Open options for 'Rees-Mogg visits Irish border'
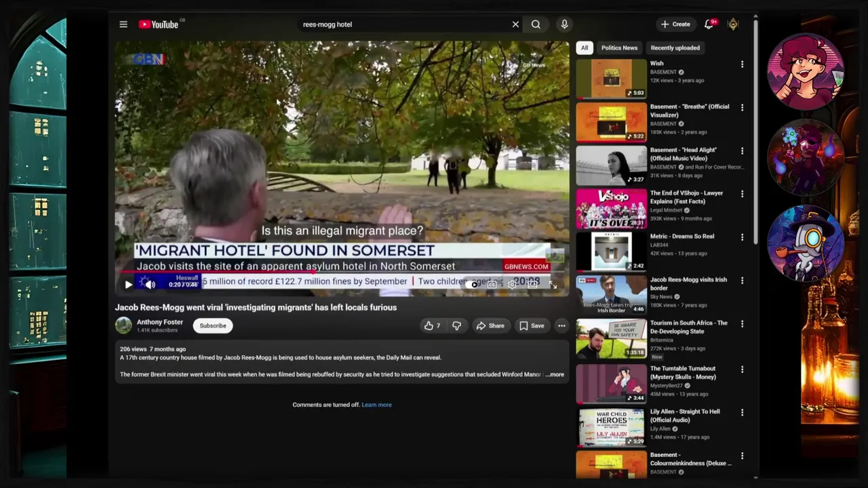 [742, 281]
